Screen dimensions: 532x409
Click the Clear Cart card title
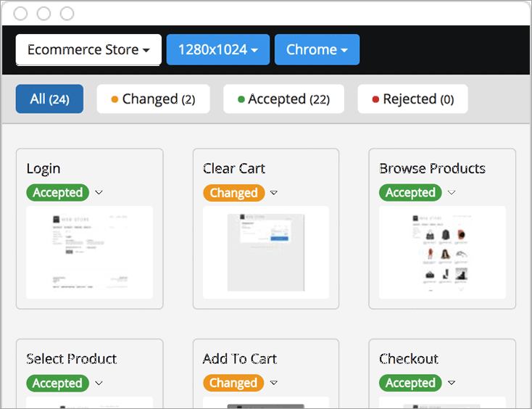(x=234, y=168)
